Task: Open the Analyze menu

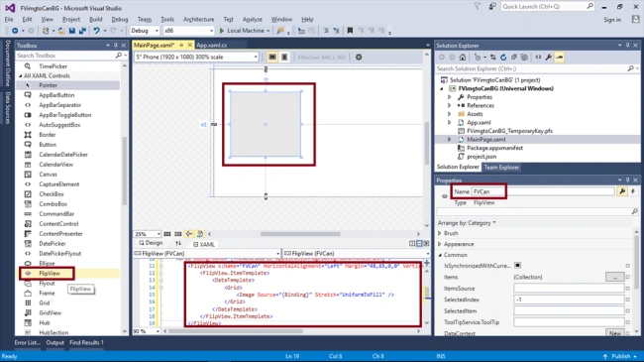Action: coord(253,19)
